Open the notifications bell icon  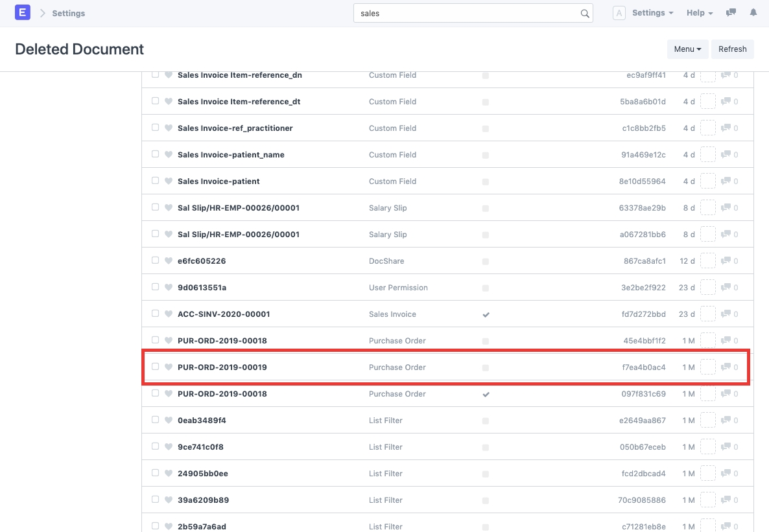753,13
